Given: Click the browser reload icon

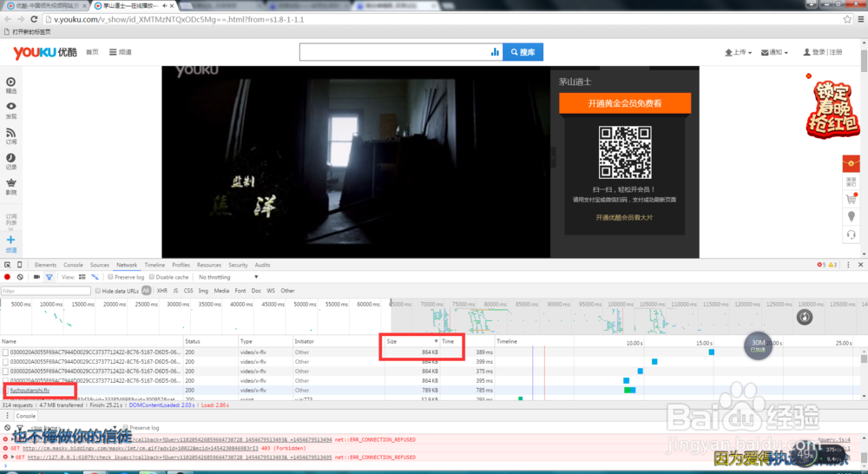Looking at the screenshot, I should point(35,19).
